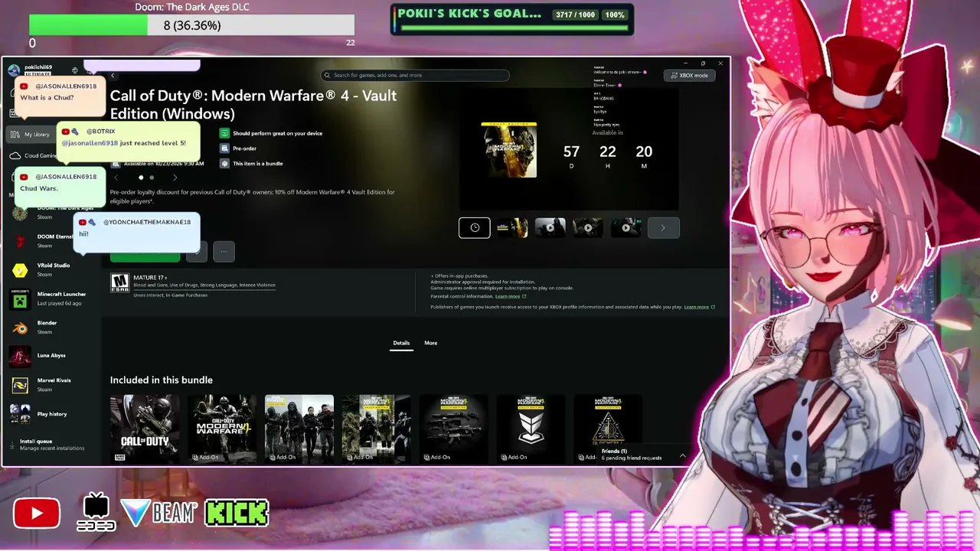Image resolution: width=980 pixels, height=551 pixels.
Task: Play the third video trailer thumbnail
Action: click(626, 227)
